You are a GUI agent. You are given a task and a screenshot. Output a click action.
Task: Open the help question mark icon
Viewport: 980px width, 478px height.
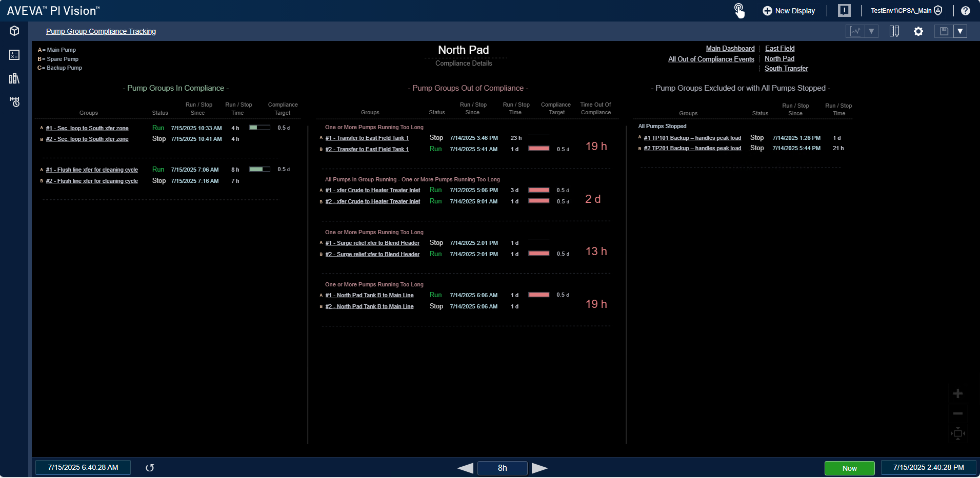[x=965, y=11]
